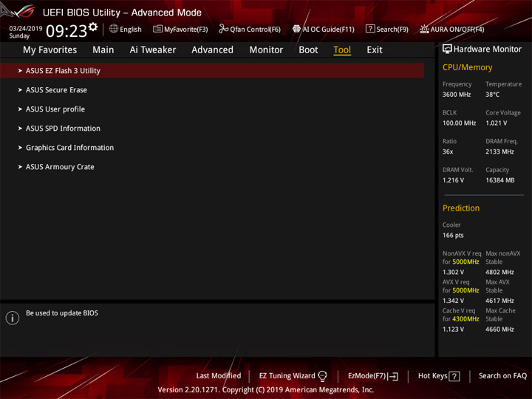Click the Prediction heading
532x399 pixels.
pyautogui.click(x=461, y=208)
